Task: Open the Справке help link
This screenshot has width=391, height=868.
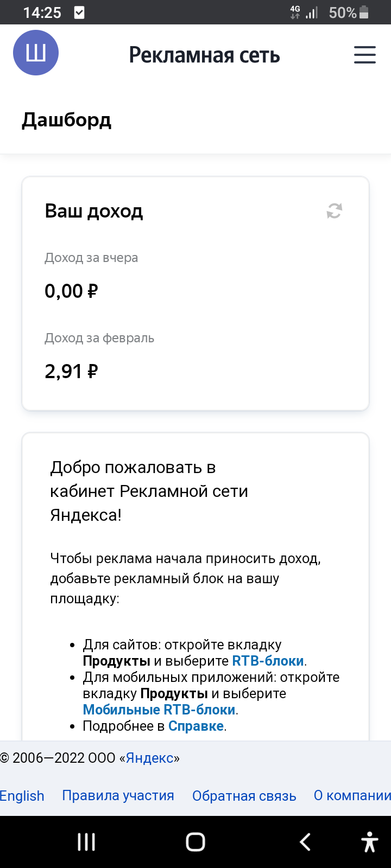Action: [x=196, y=726]
